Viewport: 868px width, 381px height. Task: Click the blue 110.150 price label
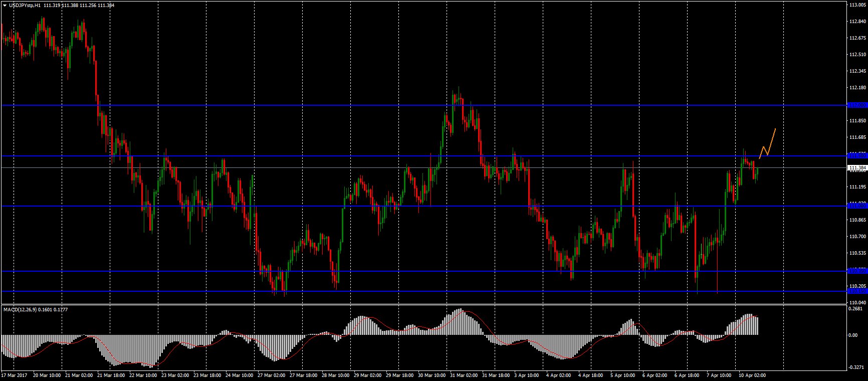(x=857, y=291)
